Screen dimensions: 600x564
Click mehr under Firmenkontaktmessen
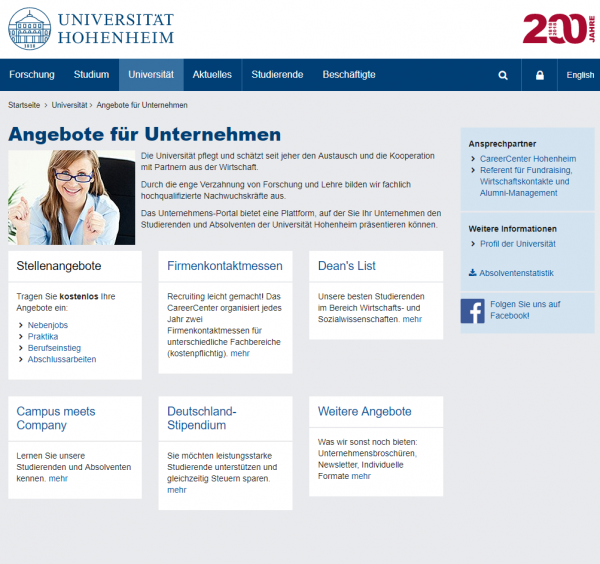[240, 354]
